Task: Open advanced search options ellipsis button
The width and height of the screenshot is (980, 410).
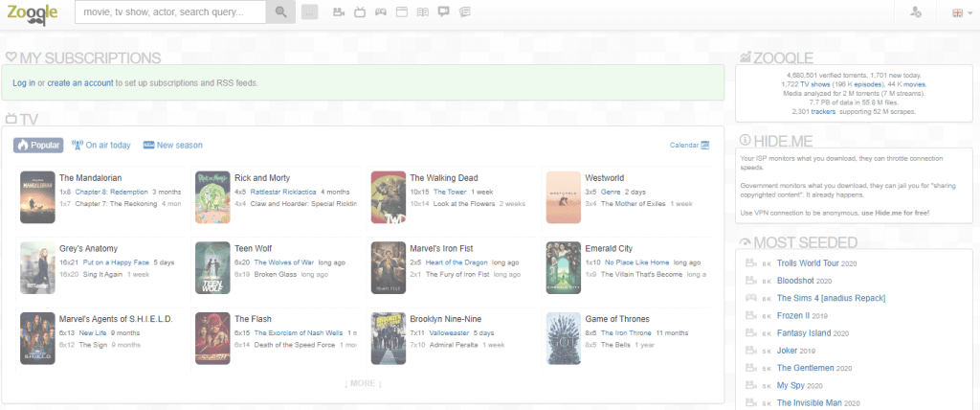Action: pos(309,11)
